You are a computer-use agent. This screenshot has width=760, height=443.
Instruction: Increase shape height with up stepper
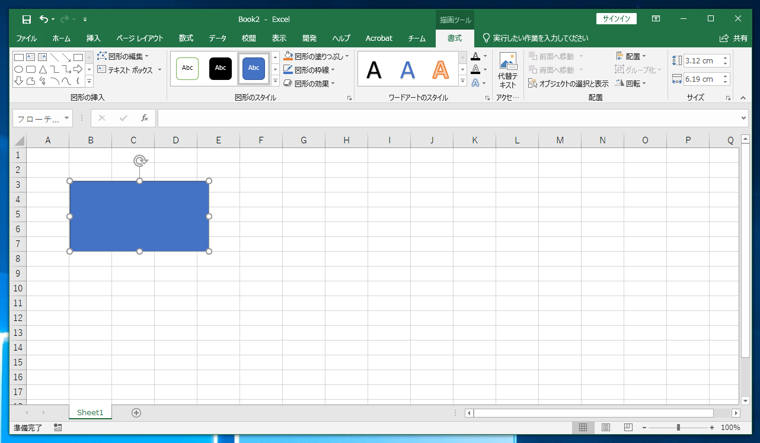(726, 58)
